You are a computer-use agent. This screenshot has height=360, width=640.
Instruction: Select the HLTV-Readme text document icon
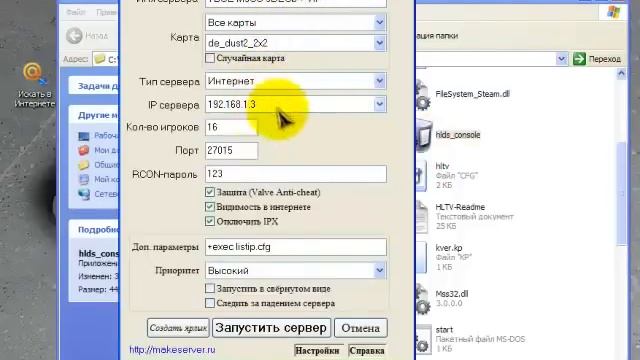(422, 217)
